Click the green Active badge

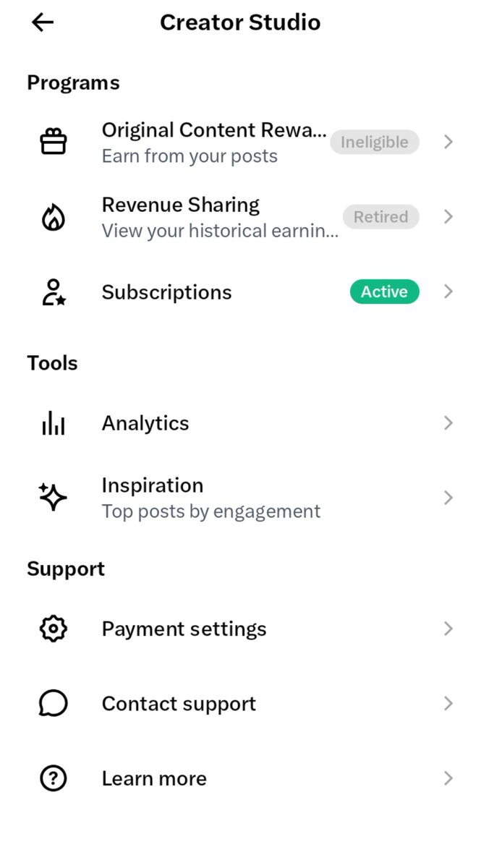[384, 292]
